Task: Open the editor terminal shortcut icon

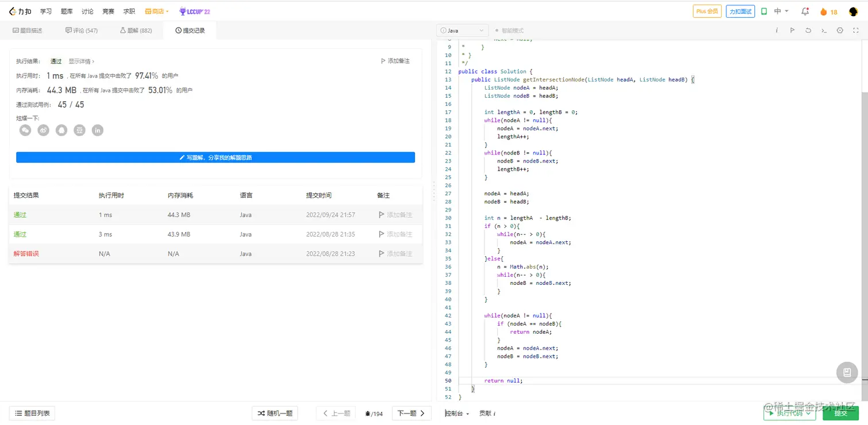Action: pos(824,30)
